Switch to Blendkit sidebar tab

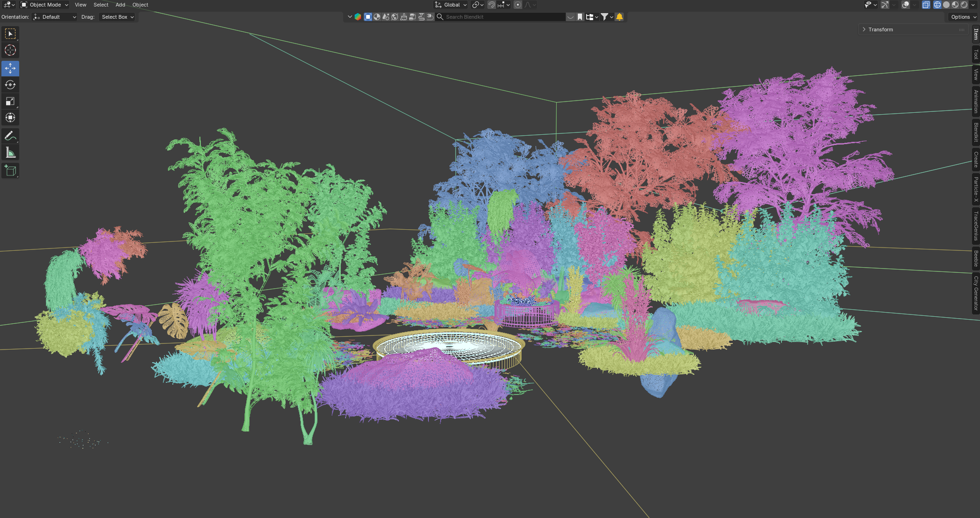tap(976, 132)
